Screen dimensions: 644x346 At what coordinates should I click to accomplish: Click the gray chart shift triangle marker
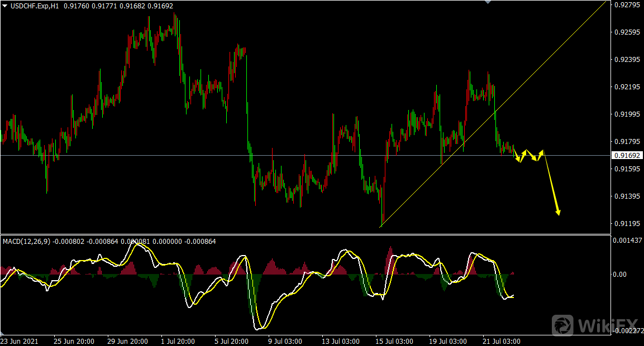pos(489,2)
